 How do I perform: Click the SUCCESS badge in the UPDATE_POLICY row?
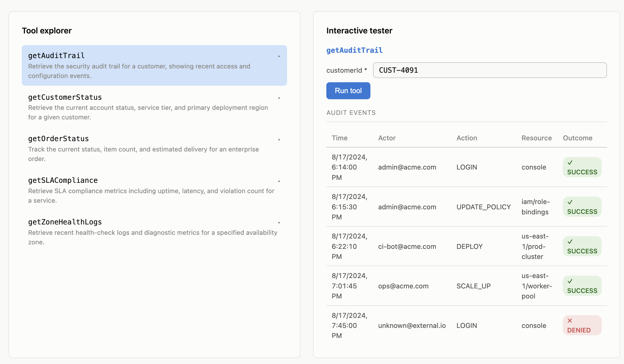[582, 207]
